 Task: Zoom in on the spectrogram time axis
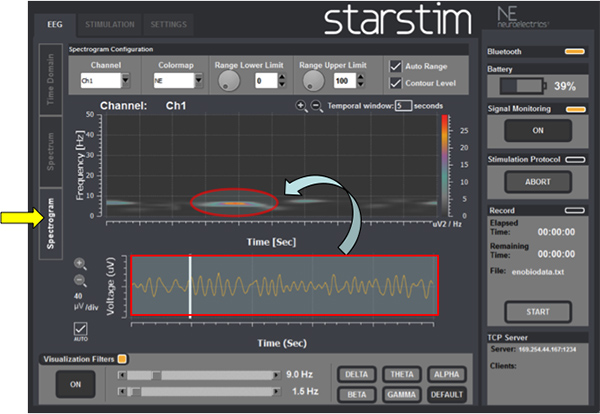pyautogui.click(x=301, y=106)
